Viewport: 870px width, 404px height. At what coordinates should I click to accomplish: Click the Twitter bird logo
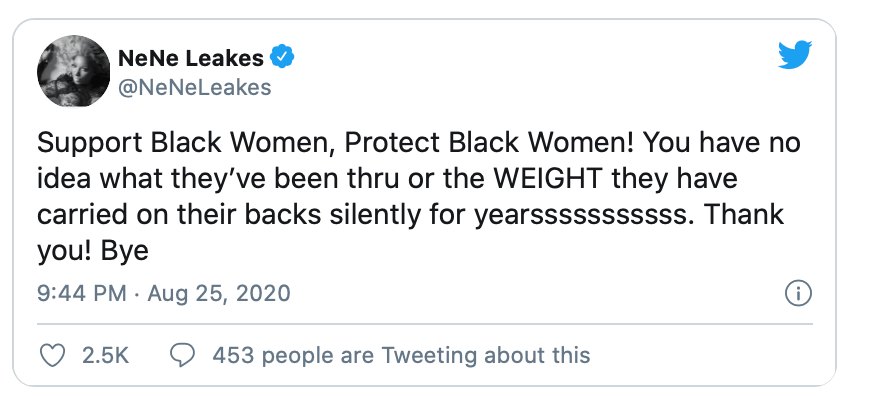pos(795,55)
